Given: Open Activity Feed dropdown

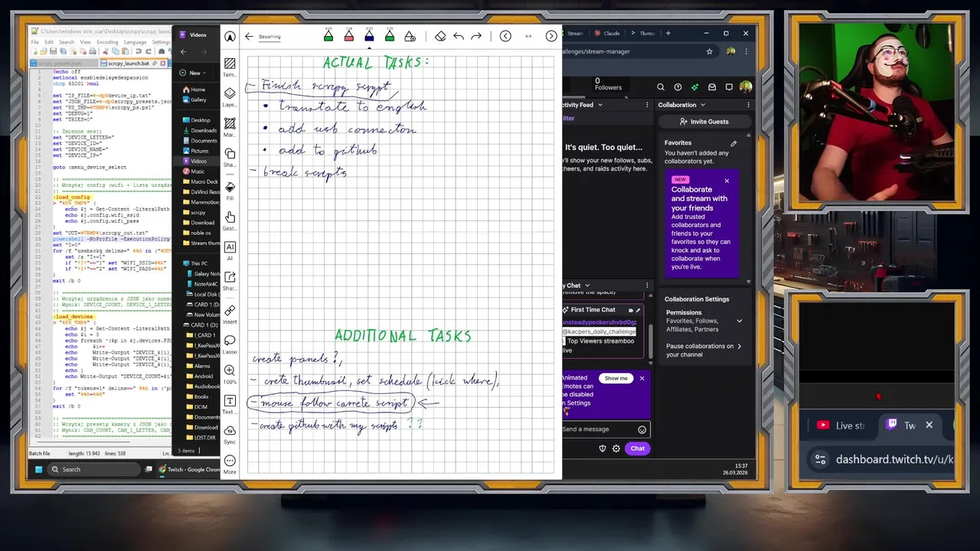Looking at the screenshot, I should click(x=599, y=105).
